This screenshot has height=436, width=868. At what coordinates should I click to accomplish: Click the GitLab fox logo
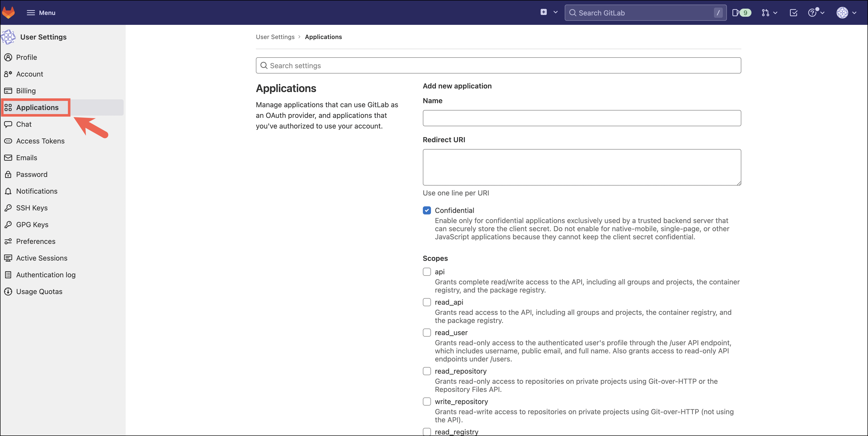point(8,12)
